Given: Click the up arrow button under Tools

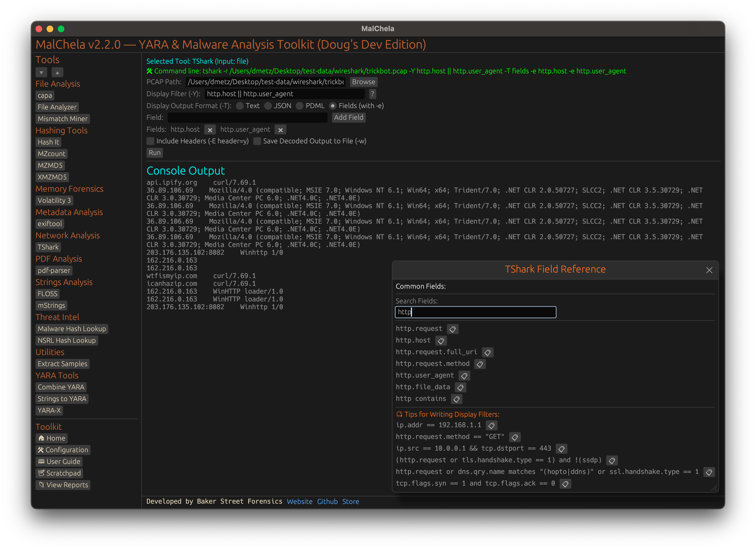Looking at the screenshot, I should 57,72.
